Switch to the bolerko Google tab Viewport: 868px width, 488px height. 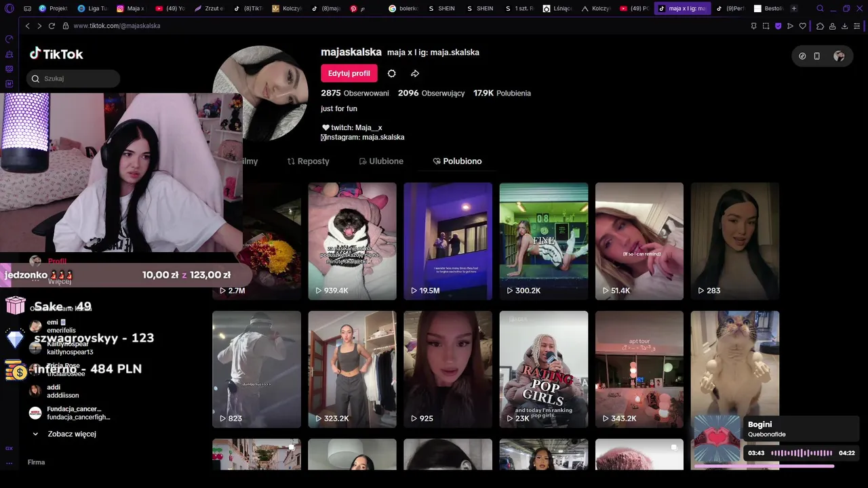pyautogui.click(x=404, y=9)
